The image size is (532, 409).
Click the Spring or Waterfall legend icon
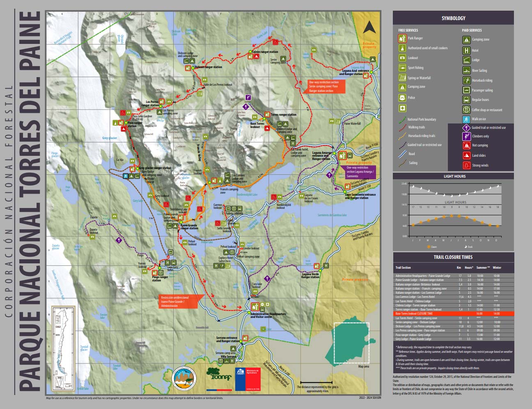(402, 78)
